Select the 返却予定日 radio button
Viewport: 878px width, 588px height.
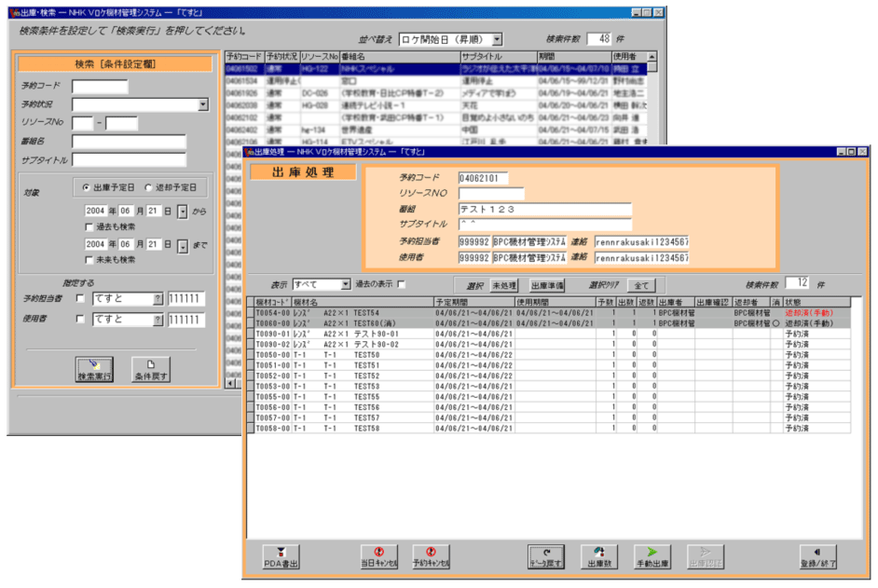[x=149, y=187]
